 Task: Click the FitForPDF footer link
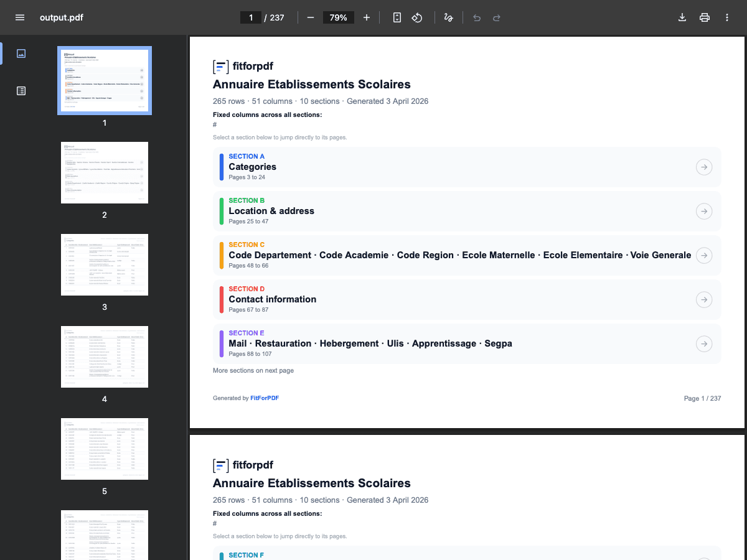point(265,398)
